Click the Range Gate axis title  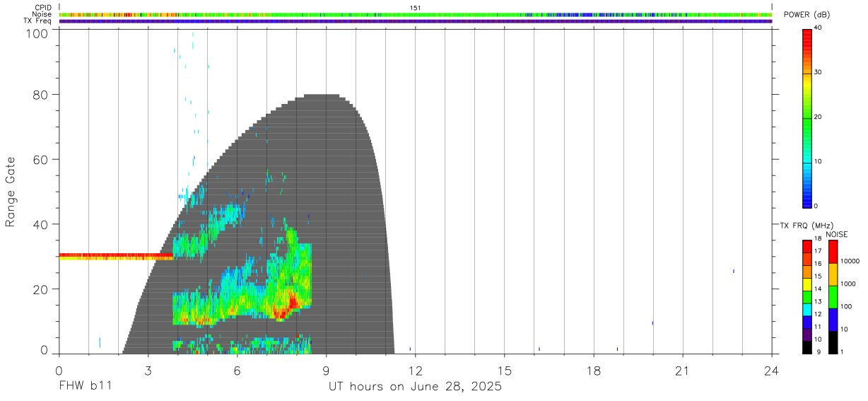[11, 192]
